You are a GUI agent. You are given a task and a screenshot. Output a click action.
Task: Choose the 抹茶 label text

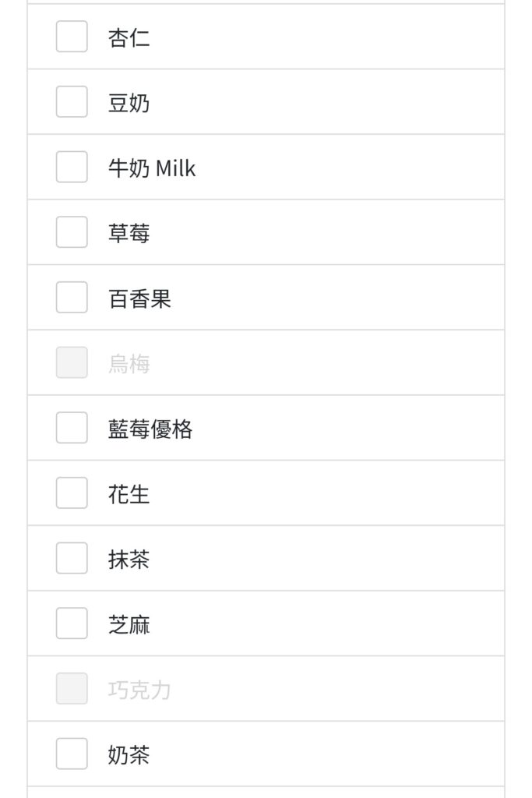[x=129, y=560]
